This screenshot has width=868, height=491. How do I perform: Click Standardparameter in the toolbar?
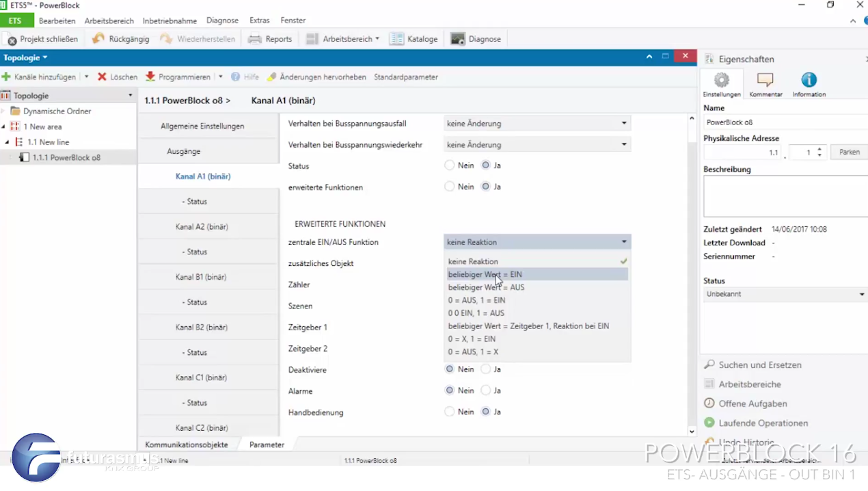[406, 77]
